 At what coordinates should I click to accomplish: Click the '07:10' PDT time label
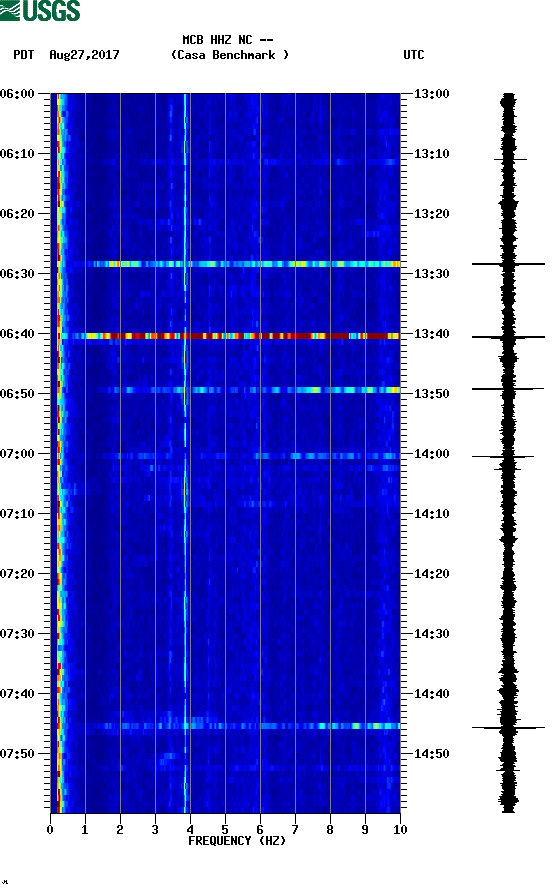point(17,514)
